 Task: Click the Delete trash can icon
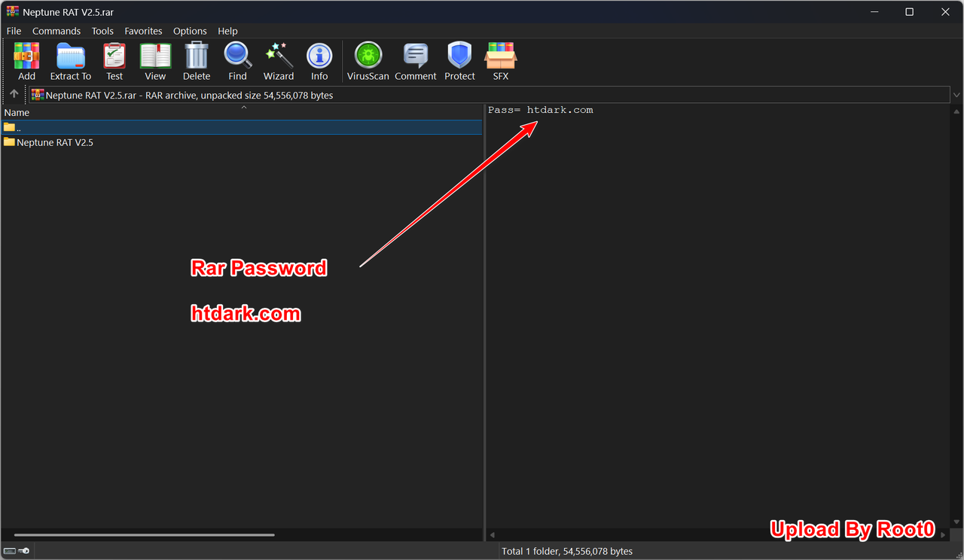[x=197, y=61]
